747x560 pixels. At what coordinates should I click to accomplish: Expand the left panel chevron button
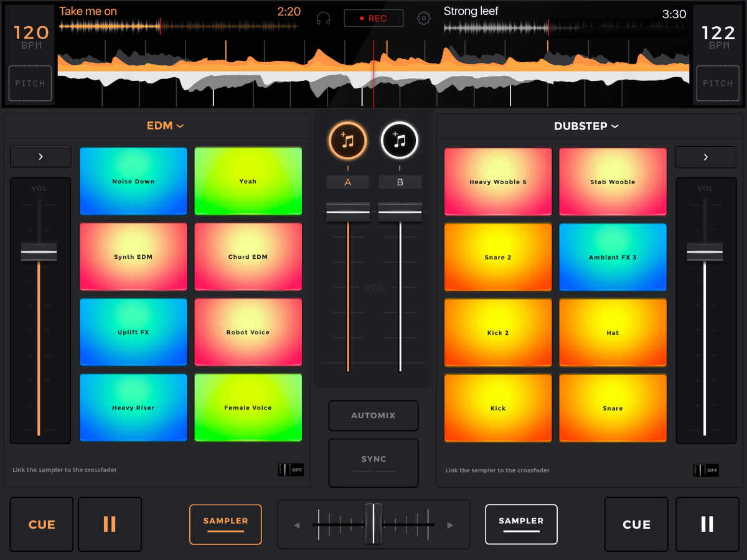(40, 157)
